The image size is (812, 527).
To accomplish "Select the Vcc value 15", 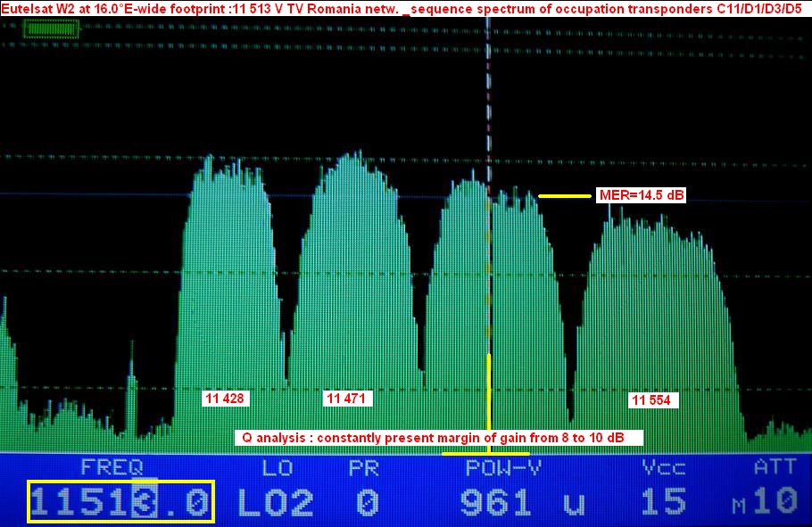I will click(x=662, y=503).
